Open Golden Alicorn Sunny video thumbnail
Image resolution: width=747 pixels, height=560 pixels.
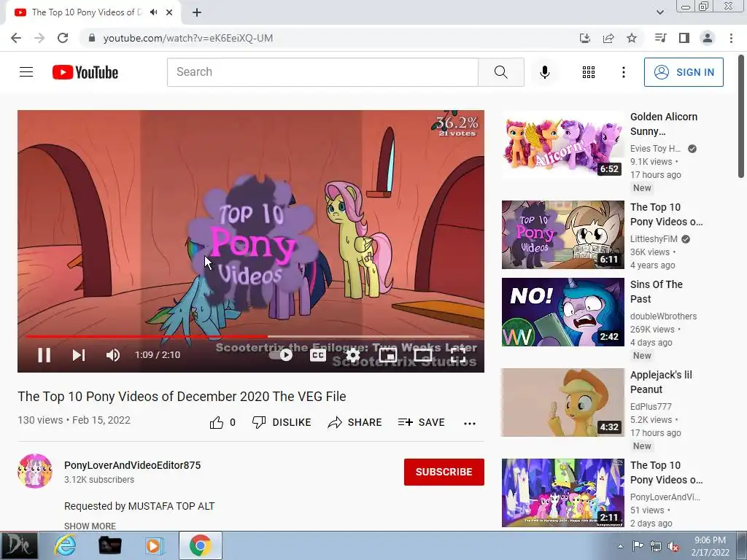(x=562, y=144)
